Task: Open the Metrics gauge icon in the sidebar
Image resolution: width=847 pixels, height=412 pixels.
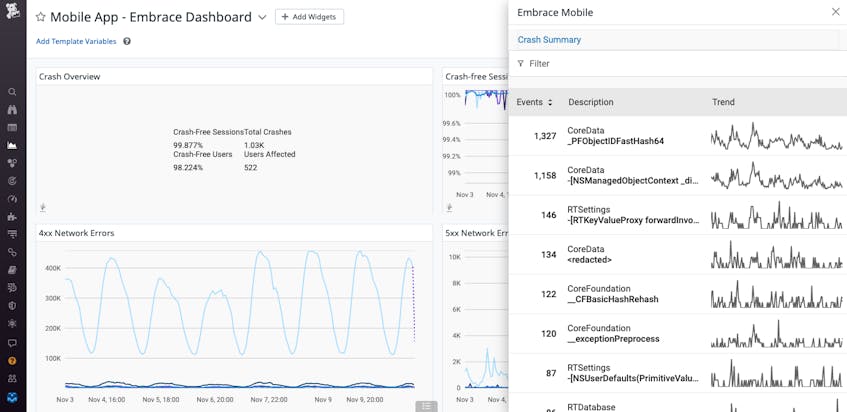Action: pos(12,199)
